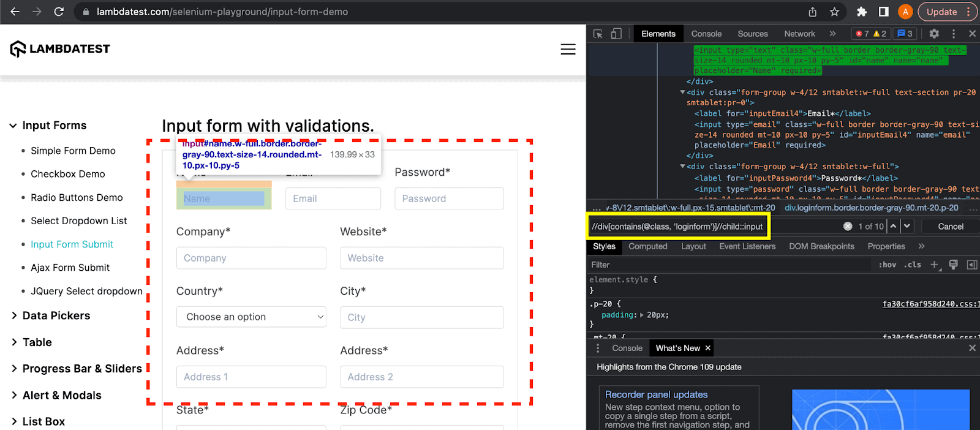980x430 pixels.
Task: Click the Styles filter field
Action: click(729, 265)
